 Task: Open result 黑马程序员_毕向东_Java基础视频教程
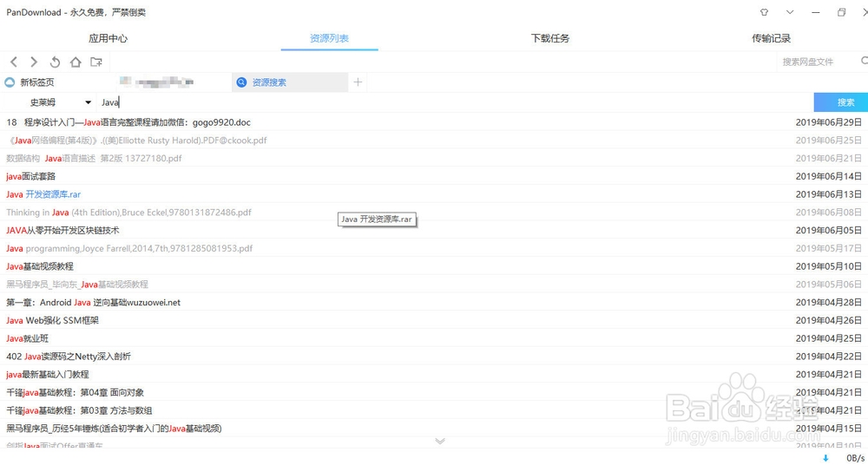(x=434, y=284)
